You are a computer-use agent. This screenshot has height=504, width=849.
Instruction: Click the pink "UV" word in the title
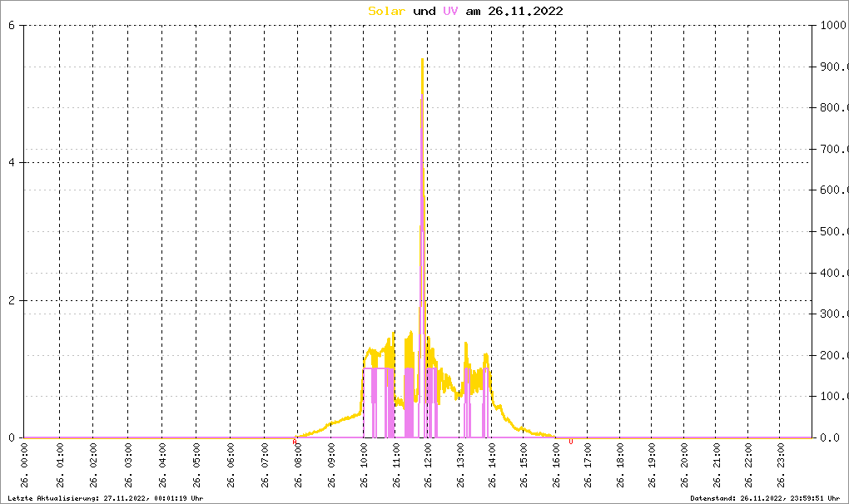(450, 11)
